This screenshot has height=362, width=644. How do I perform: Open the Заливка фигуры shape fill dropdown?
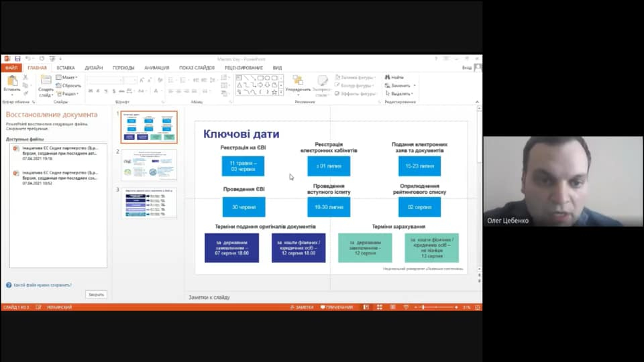click(x=356, y=77)
